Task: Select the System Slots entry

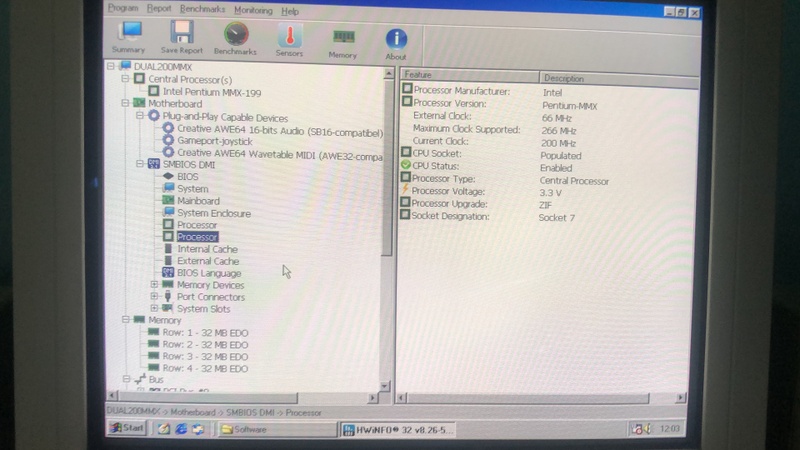Action: coord(203,309)
